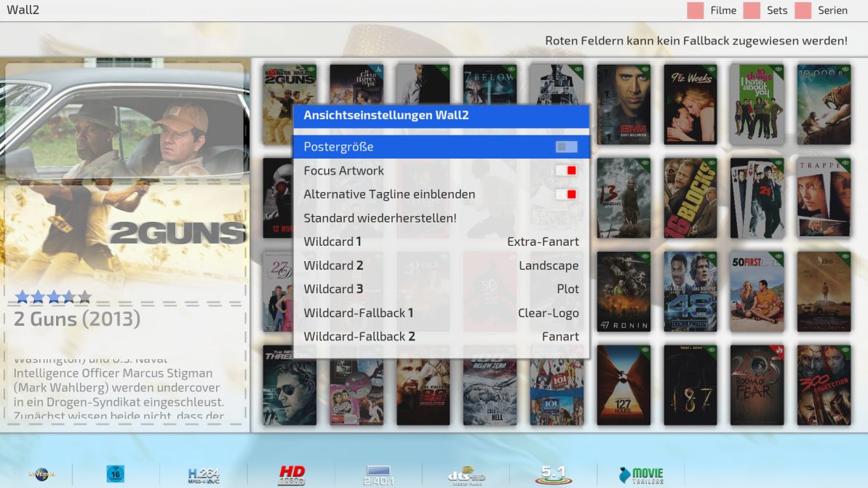Select the 50 First Dates poster thumbnail
This screenshot has height=488, width=868.
757,292
